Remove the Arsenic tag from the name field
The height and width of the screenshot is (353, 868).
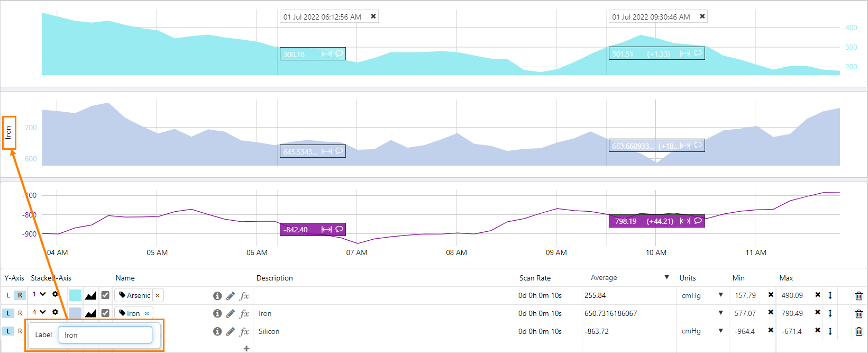[158, 296]
